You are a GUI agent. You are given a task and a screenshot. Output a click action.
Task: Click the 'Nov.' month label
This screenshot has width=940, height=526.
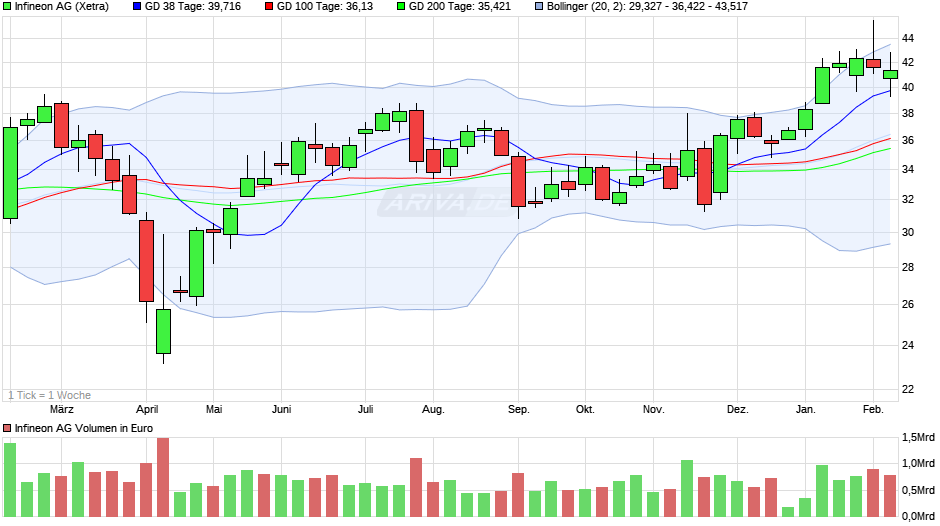tap(653, 409)
